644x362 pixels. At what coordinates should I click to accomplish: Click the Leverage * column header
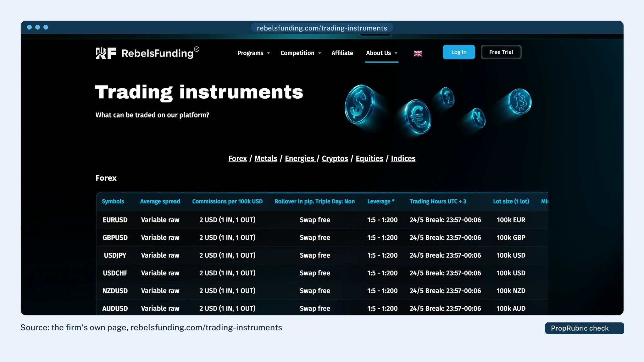click(x=381, y=201)
